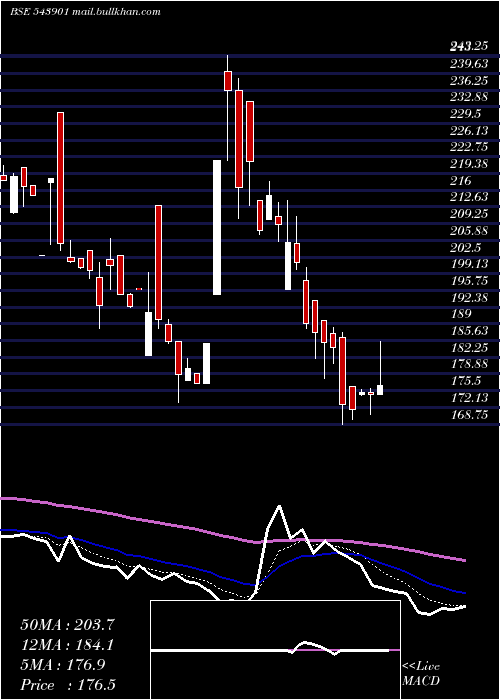Click the 189 price axis label

coord(461,314)
